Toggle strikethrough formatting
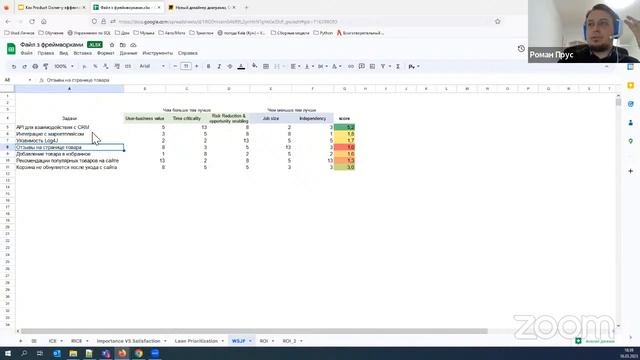The width and height of the screenshot is (640, 360). click(x=230, y=67)
